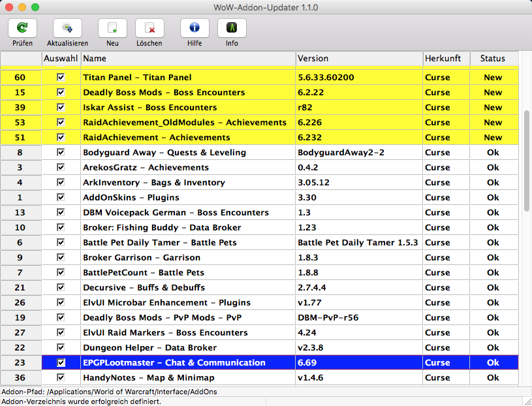Toggle DBM Voicepack German checkbox
This screenshot has height=406, width=532.
pyautogui.click(x=61, y=212)
